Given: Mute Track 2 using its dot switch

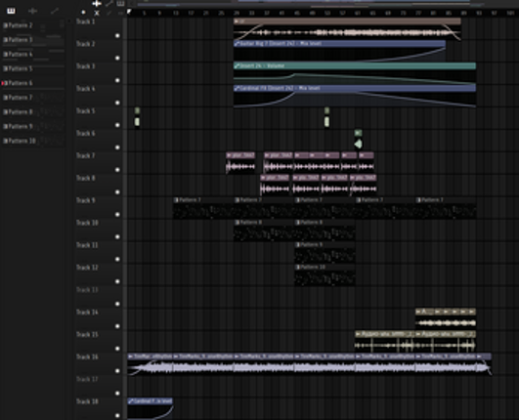Looking at the screenshot, I should click(x=117, y=58).
